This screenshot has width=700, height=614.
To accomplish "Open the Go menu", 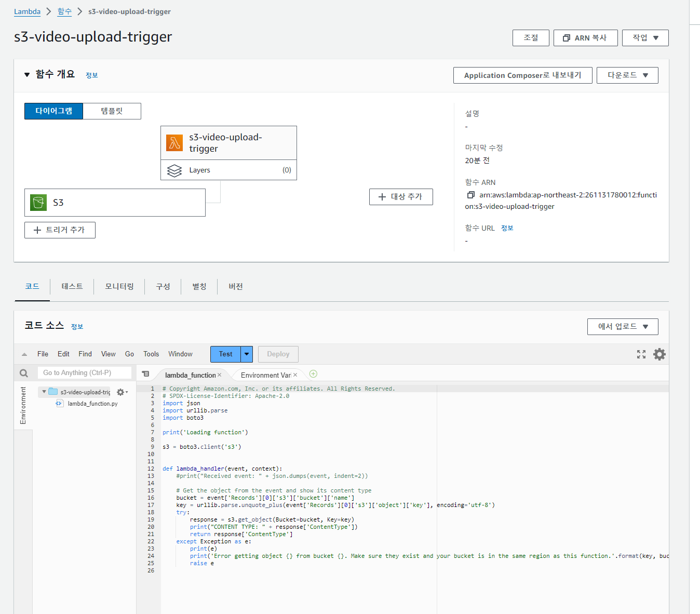I will click(129, 354).
